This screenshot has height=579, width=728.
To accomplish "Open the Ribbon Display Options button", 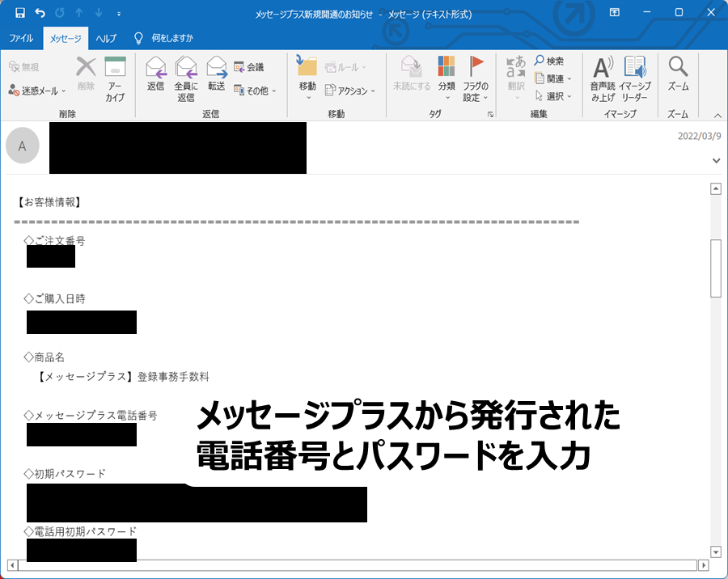I will pyautogui.click(x=614, y=13).
